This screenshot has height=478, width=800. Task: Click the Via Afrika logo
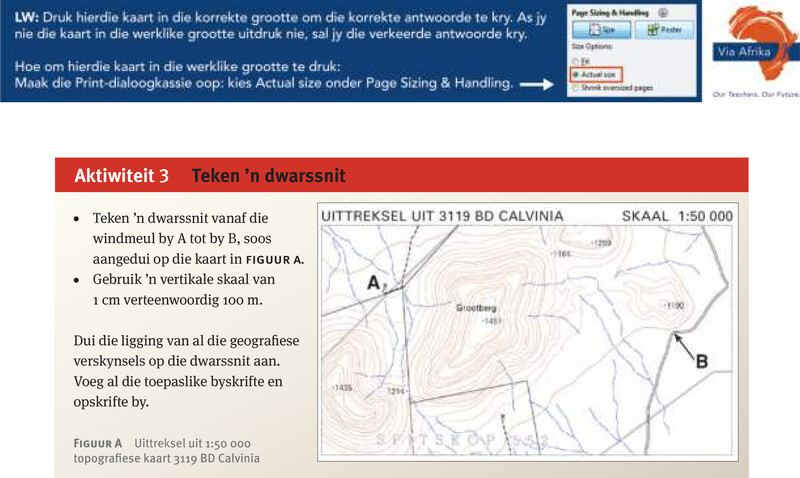tap(756, 44)
